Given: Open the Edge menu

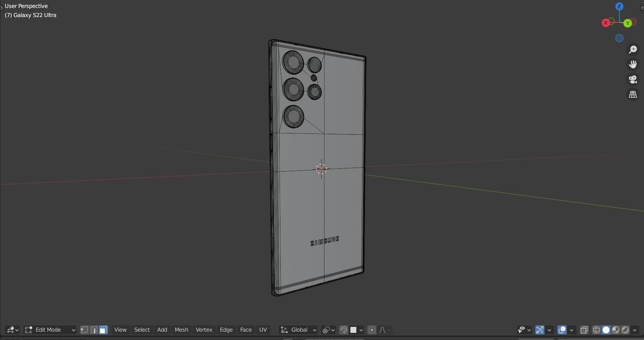Looking at the screenshot, I should pos(226,330).
